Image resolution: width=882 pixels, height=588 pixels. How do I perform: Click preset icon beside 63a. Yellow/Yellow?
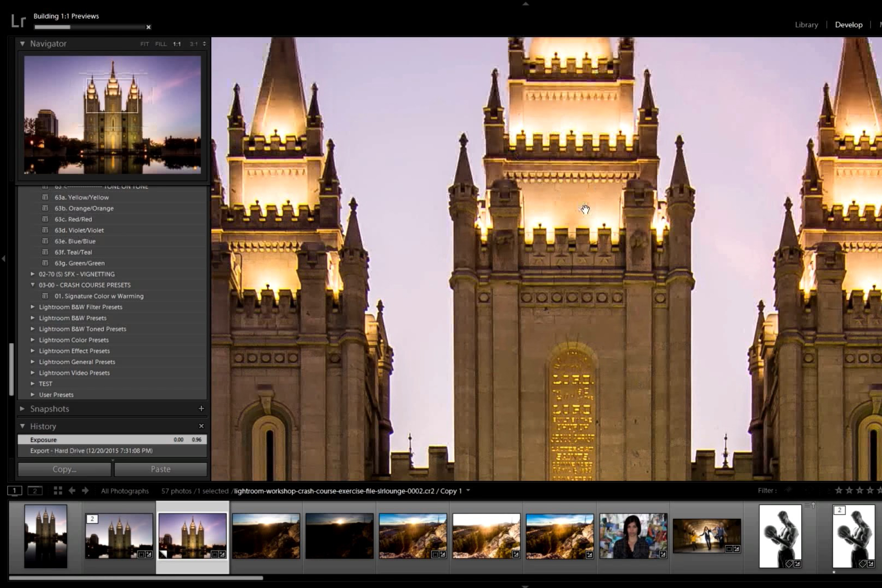(x=45, y=197)
